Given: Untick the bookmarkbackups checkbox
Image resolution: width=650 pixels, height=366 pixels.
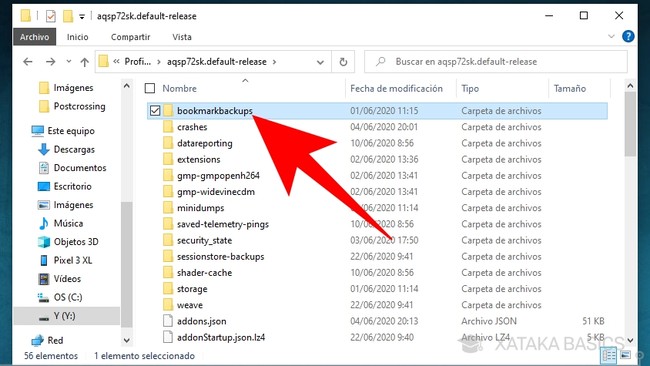Looking at the screenshot, I should [155, 111].
